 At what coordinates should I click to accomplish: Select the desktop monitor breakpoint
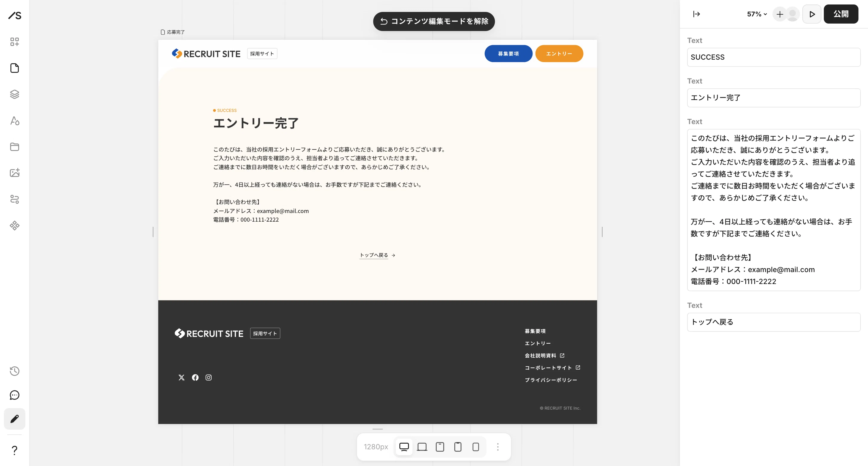point(404,447)
